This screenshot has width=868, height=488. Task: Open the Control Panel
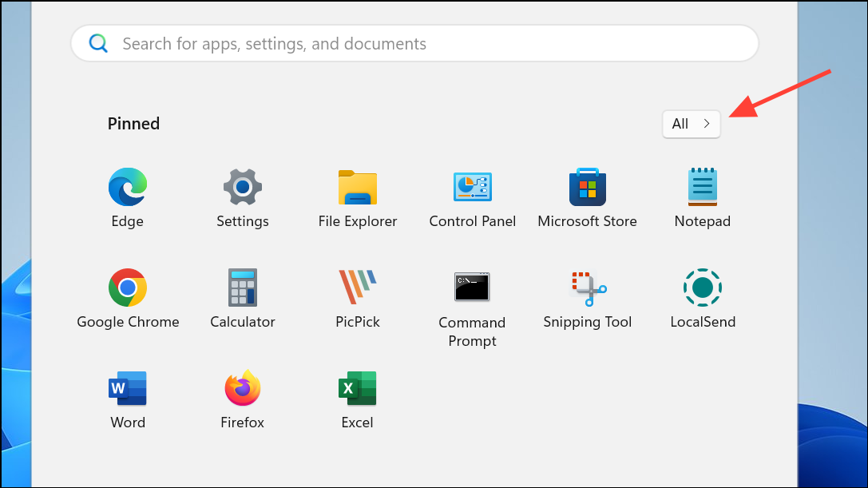pos(472,188)
